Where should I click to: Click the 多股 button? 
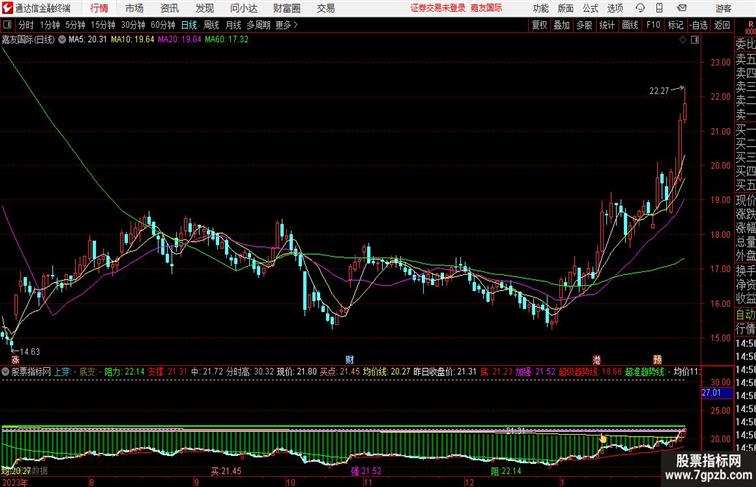[584, 25]
